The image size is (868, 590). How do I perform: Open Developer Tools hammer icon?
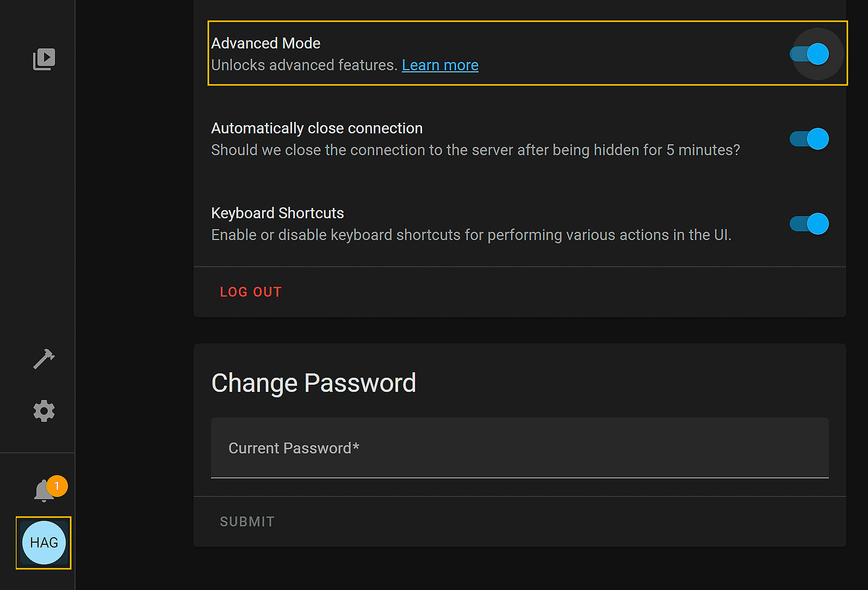coord(44,359)
